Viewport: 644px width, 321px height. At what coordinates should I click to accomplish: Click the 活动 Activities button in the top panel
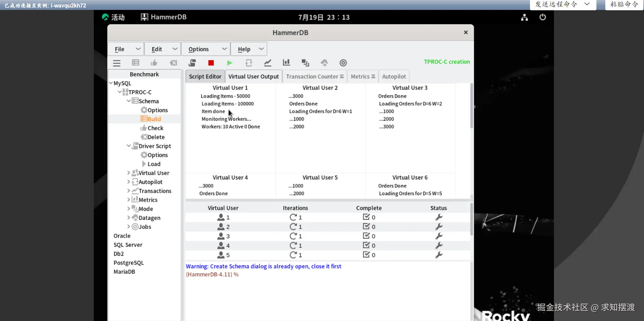point(113,17)
